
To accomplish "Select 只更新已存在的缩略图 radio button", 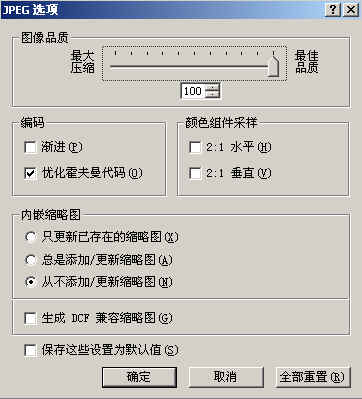I will (x=30, y=237).
